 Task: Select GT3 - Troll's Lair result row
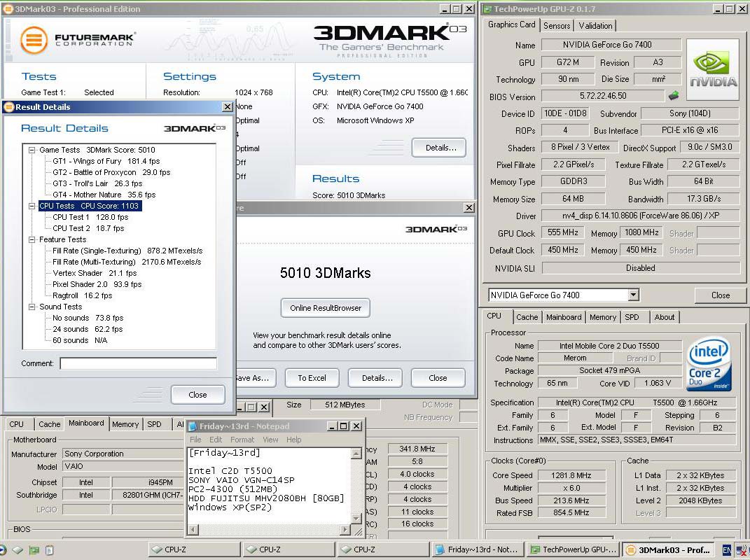97,183
